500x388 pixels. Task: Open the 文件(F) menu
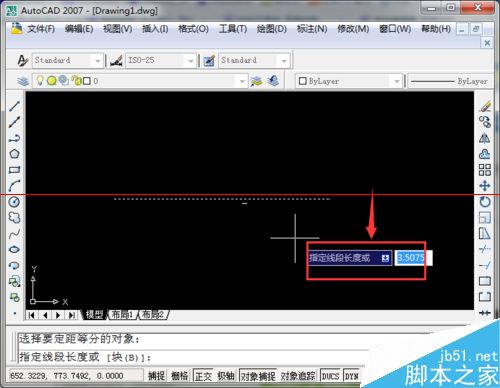coord(41,29)
